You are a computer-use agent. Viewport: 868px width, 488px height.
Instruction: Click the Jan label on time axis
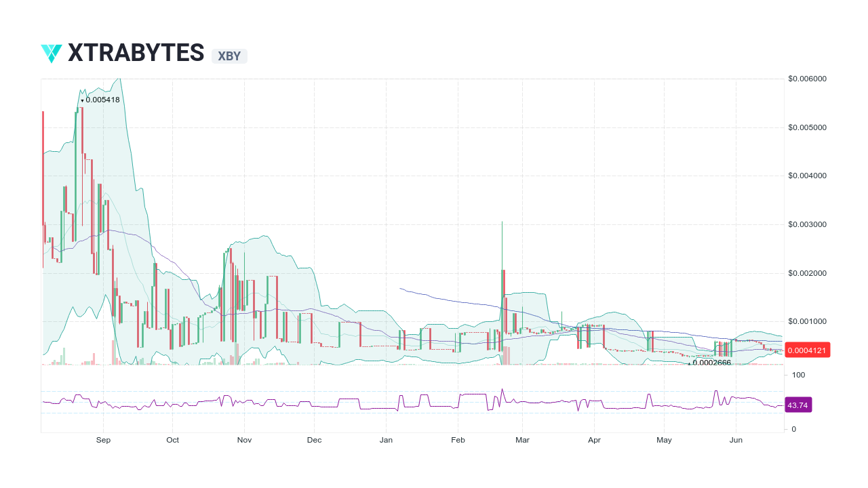point(386,440)
